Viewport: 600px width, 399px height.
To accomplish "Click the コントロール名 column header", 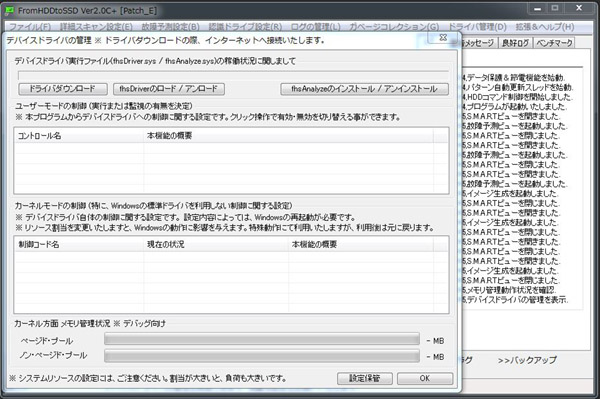I will click(79, 136).
